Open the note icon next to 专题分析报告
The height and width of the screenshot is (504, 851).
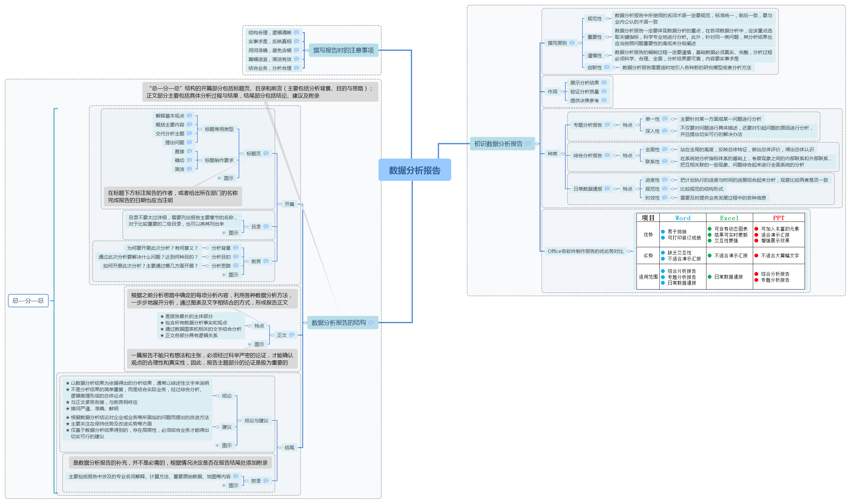[x=607, y=125]
